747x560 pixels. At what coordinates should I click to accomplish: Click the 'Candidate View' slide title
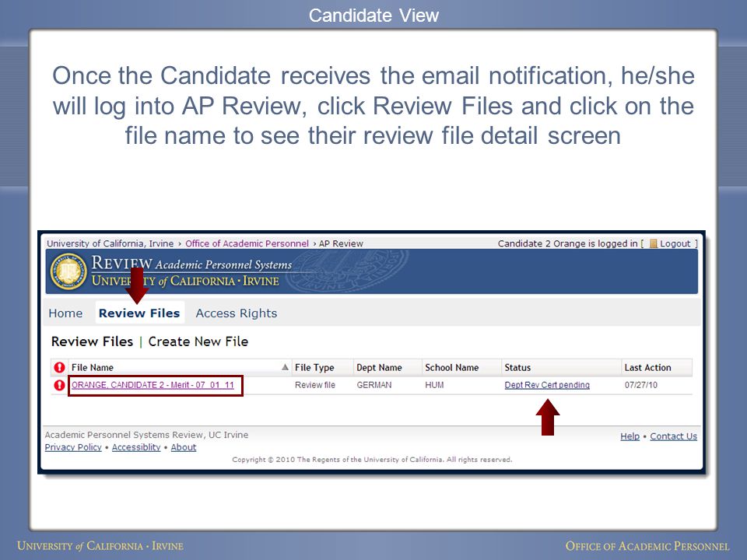[373, 16]
